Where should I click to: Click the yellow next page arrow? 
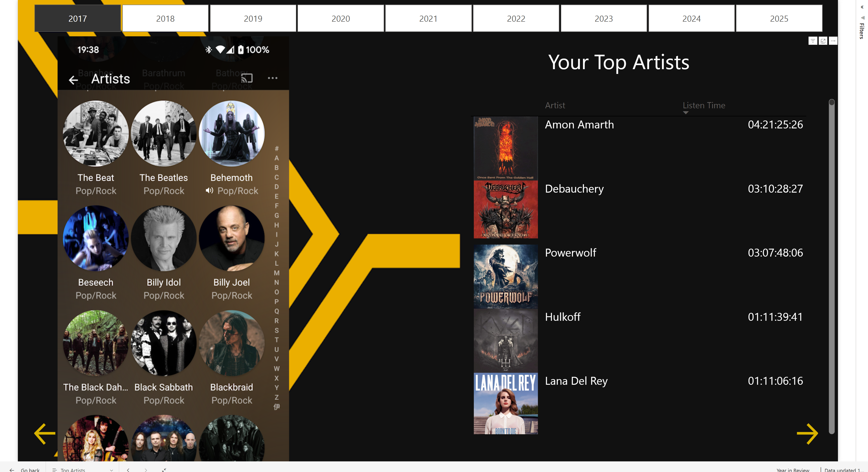(x=807, y=434)
